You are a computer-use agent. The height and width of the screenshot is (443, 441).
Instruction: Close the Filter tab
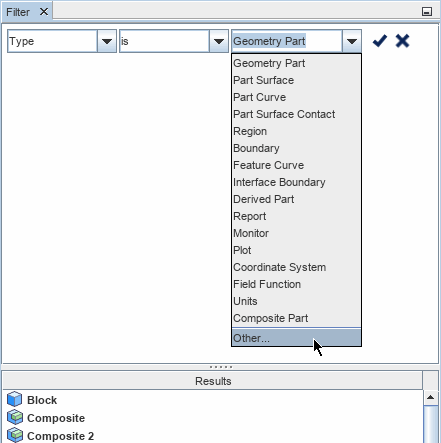(x=44, y=12)
